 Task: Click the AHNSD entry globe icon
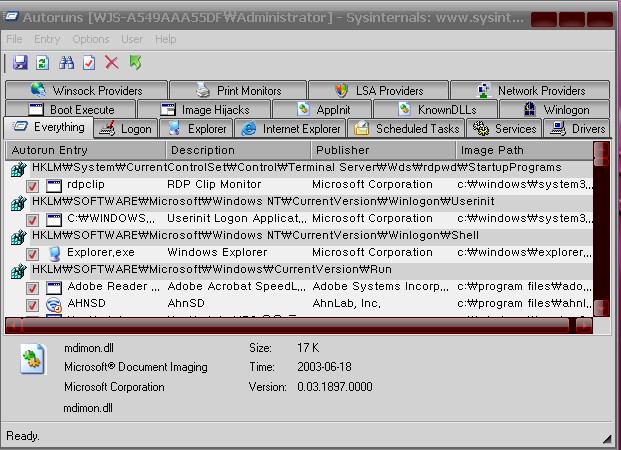pyautogui.click(x=54, y=305)
